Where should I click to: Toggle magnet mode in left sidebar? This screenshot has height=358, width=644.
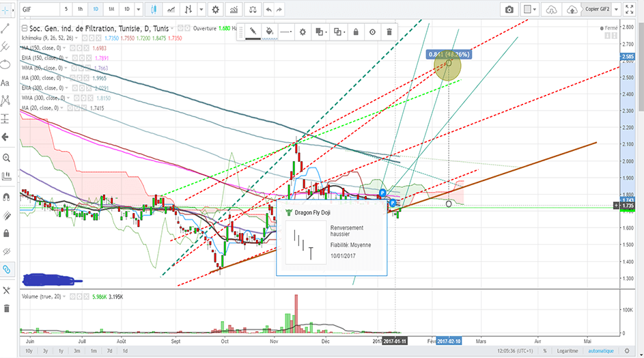[x=6, y=197]
